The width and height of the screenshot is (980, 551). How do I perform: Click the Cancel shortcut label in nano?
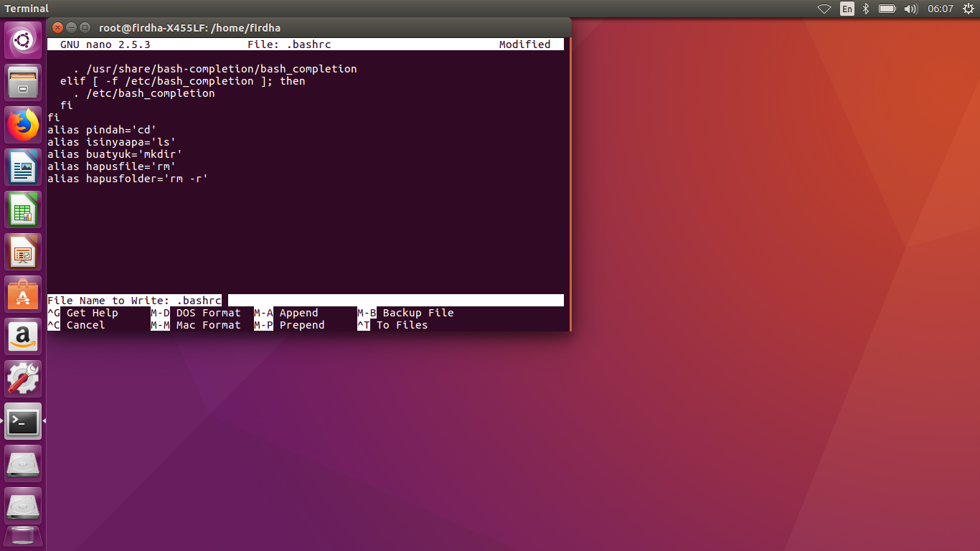85,325
